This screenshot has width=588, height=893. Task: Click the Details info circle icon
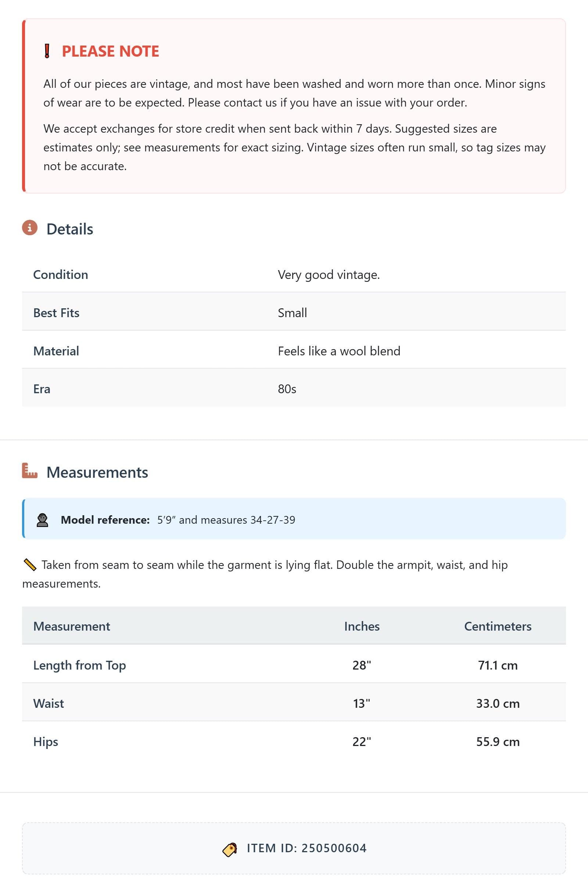(30, 228)
